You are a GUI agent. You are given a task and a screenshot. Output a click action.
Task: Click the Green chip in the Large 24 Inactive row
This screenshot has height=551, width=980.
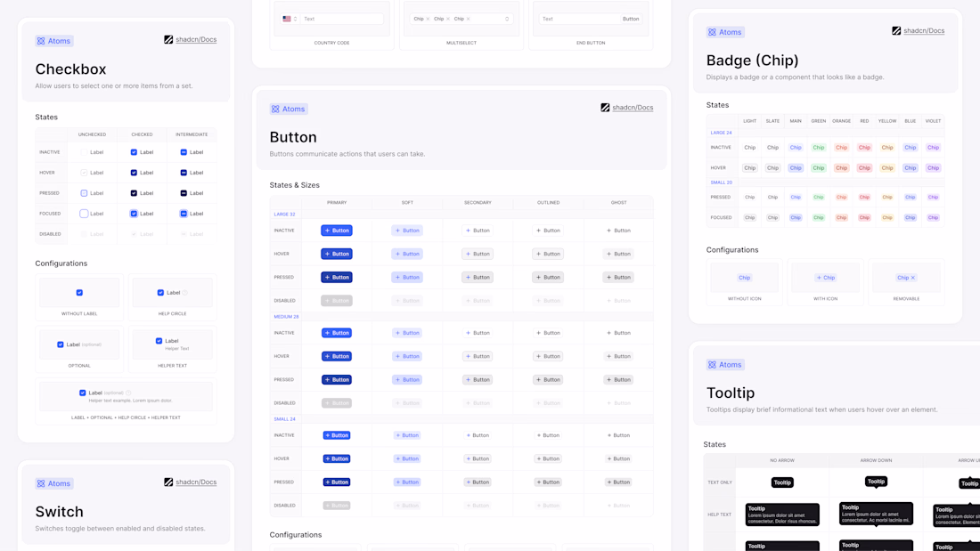tap(819, 148)
